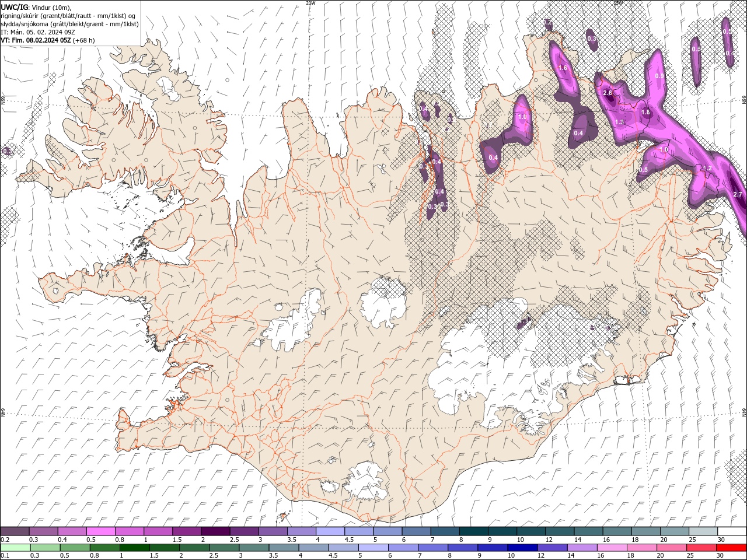Click the dark green swatch labeled 1 in lower legend
This screenshot has width=747, height=560.
[x=134, y=548]
